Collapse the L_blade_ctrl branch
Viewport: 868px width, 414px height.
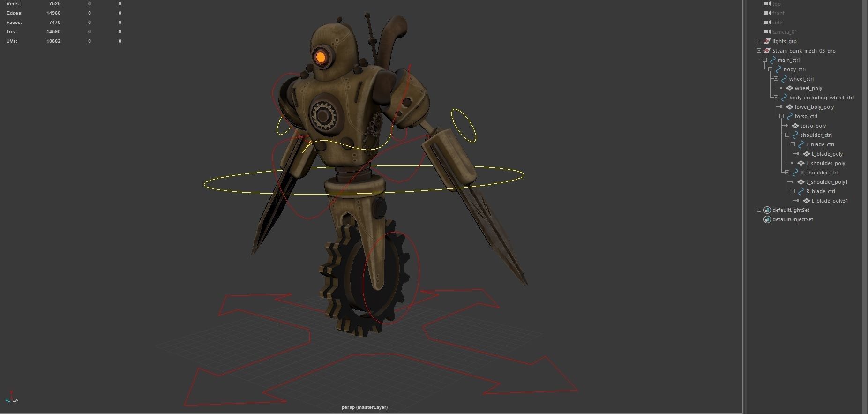click(793, 144)
